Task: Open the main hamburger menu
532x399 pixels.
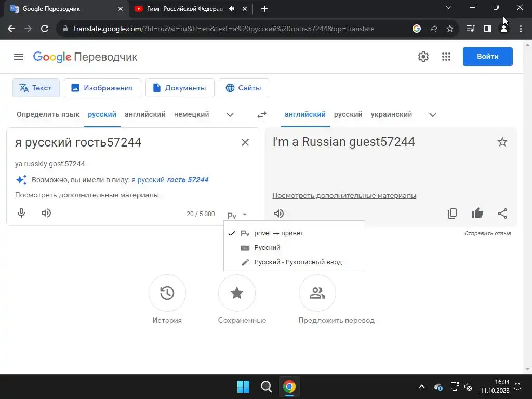Action: click(19, 57)
